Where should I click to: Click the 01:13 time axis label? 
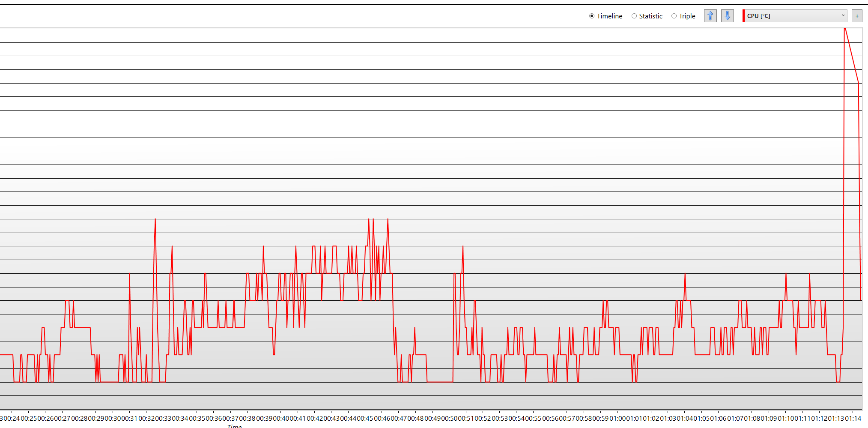835,418
